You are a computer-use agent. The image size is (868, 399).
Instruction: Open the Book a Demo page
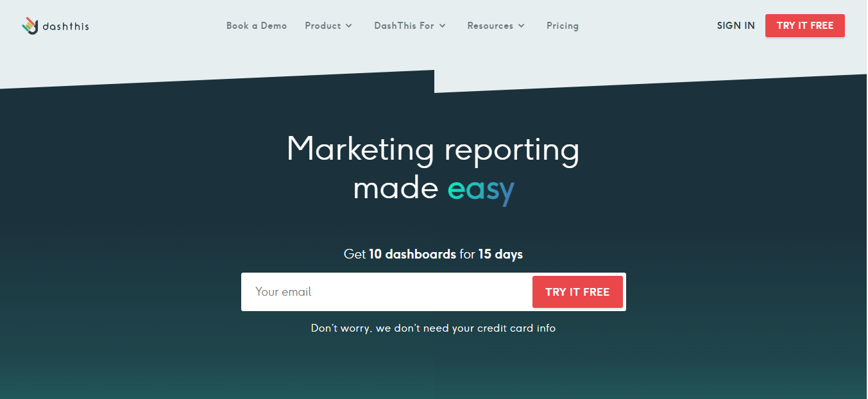tap(257, 26)
